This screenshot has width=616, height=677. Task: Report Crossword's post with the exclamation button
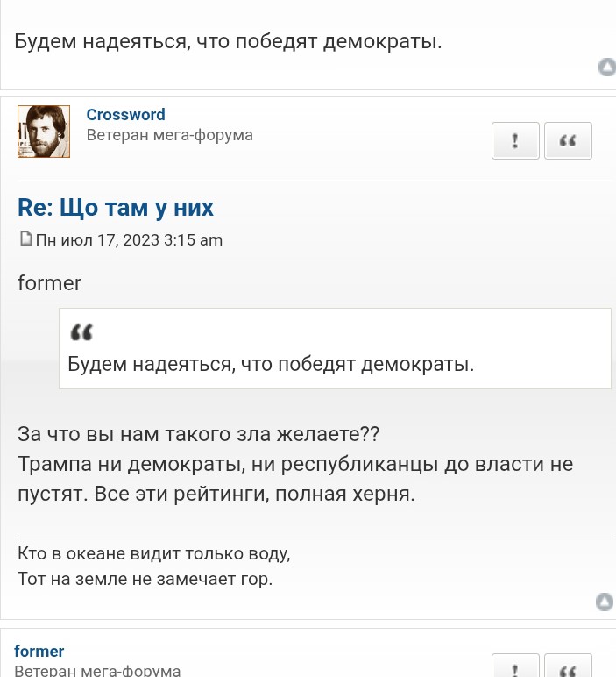click(x=515, y=140)
